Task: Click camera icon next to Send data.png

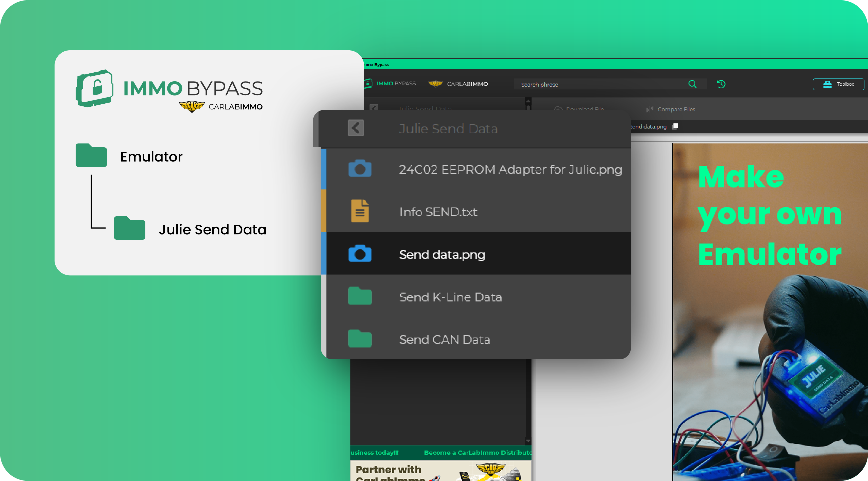Action: (x=360, y=254)
